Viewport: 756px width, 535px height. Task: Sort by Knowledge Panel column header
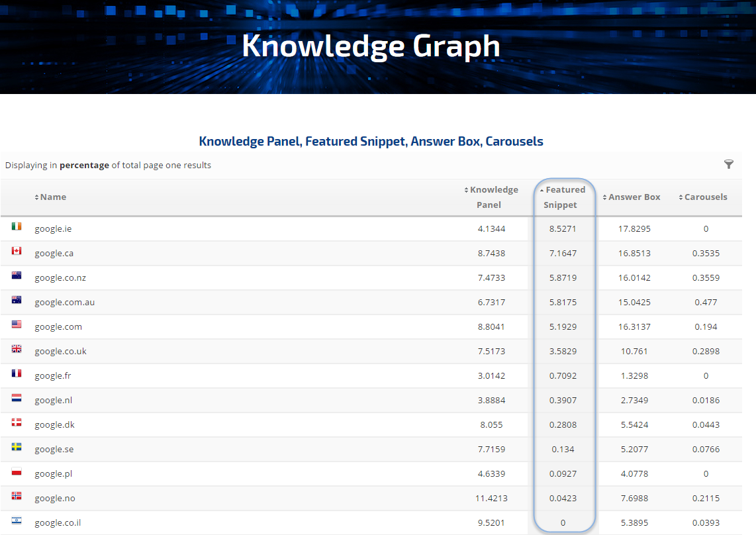coord(491,197)
